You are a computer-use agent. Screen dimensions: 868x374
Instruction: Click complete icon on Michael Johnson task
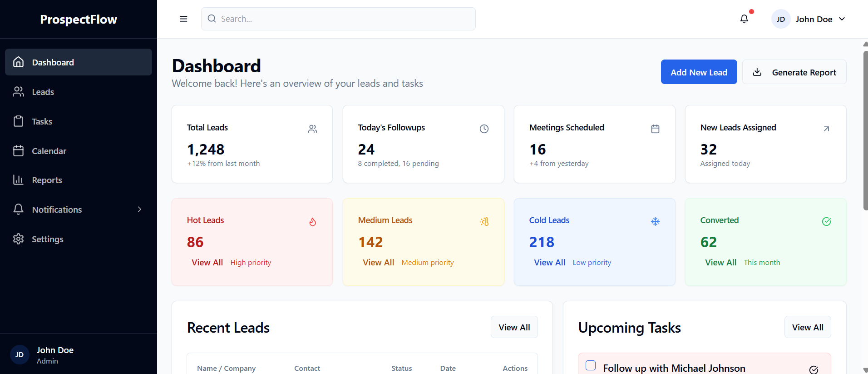click(814, 369)
